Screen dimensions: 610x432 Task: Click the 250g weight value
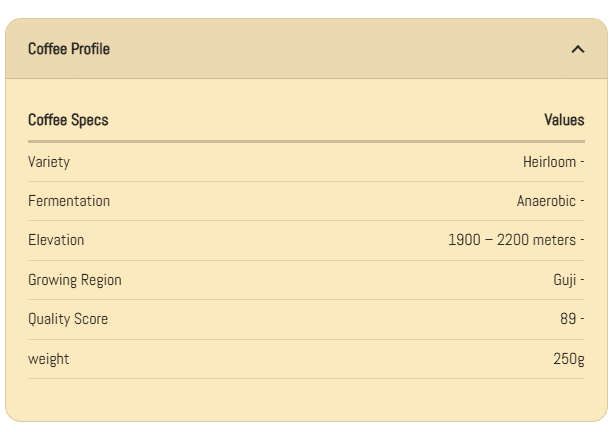[569, 359]
